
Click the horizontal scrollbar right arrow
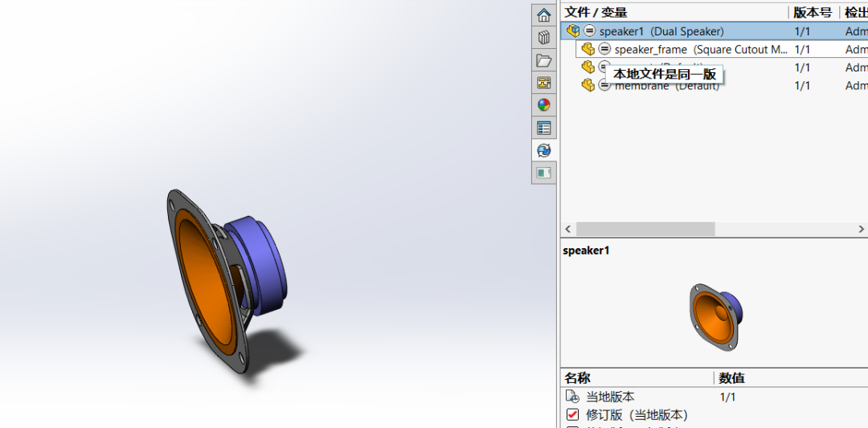pyautogui.click(x=861, y=228)
